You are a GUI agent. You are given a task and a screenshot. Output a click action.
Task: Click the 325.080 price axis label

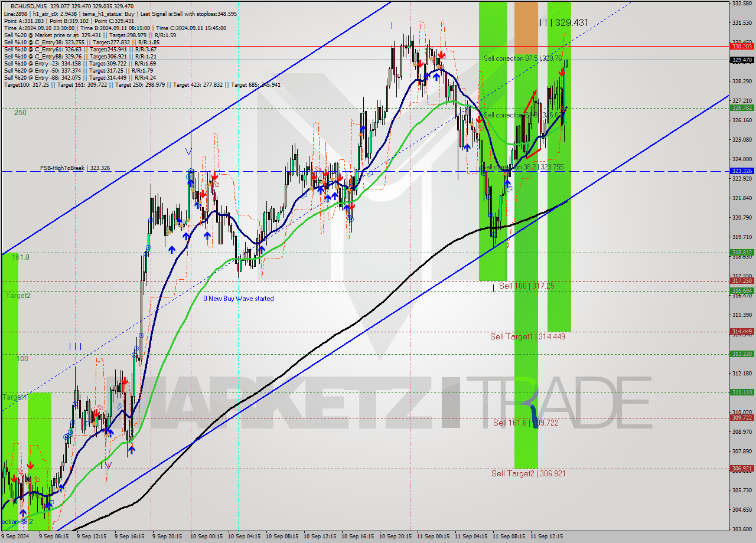tap(742, 139)
